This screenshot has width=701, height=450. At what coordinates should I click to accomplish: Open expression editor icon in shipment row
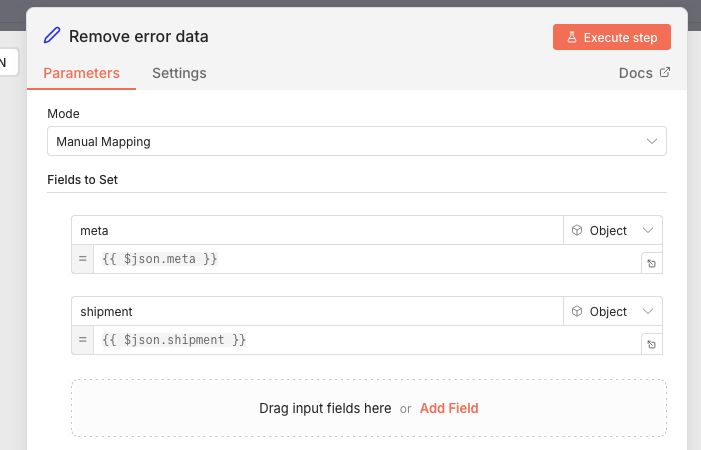[651, 345]
